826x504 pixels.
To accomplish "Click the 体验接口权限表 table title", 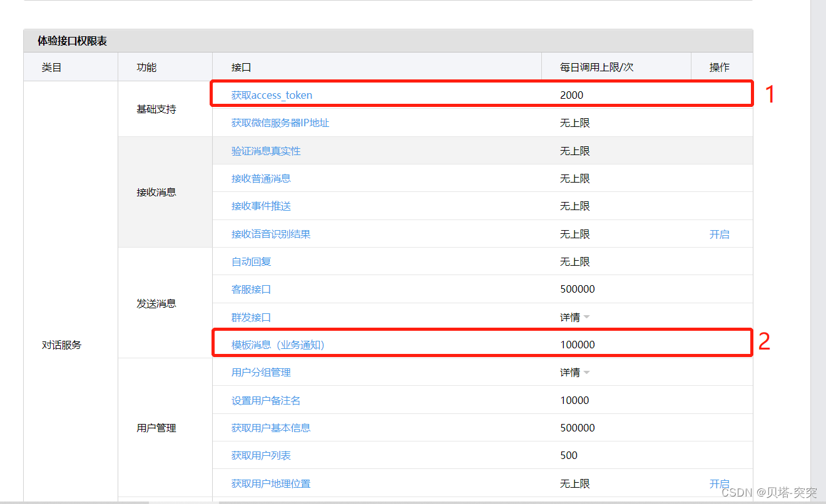I will point(72,41).
